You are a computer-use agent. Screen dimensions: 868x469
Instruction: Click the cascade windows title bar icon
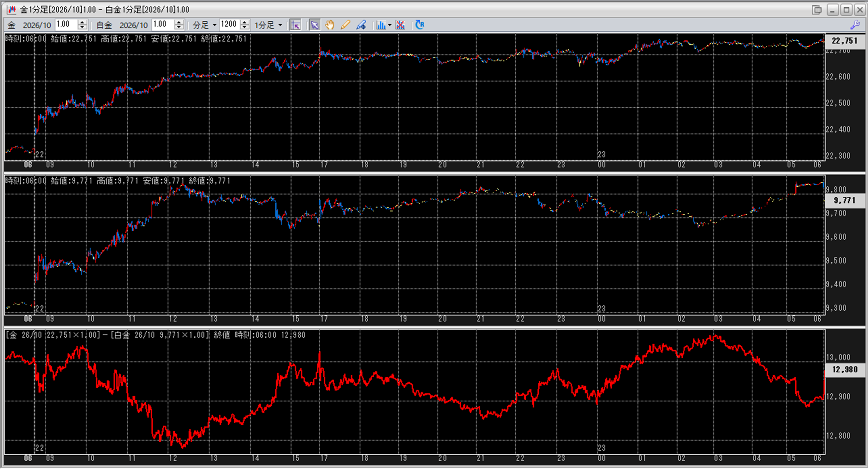[x=817, y=10]
